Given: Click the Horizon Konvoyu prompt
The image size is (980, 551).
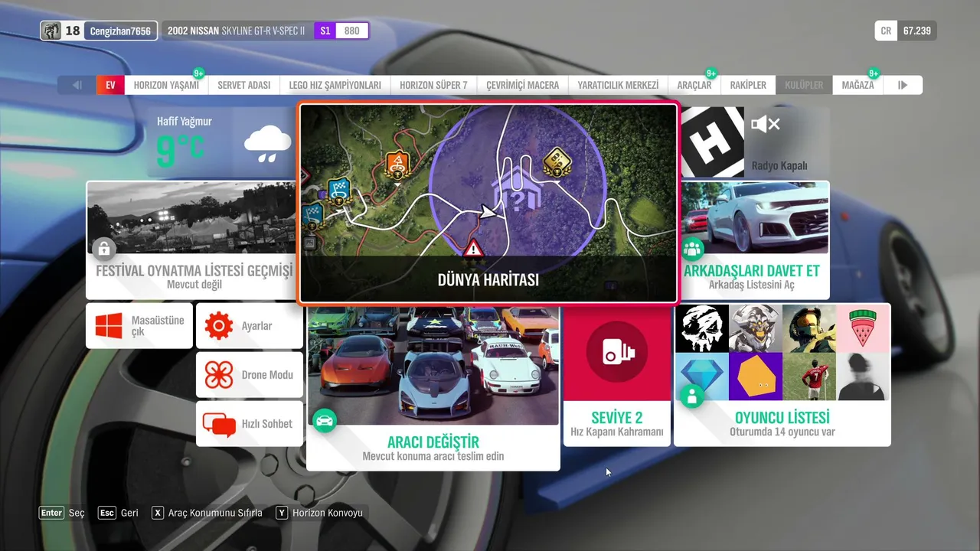Looking at the screenshot, I should click(x=318, y=513).
